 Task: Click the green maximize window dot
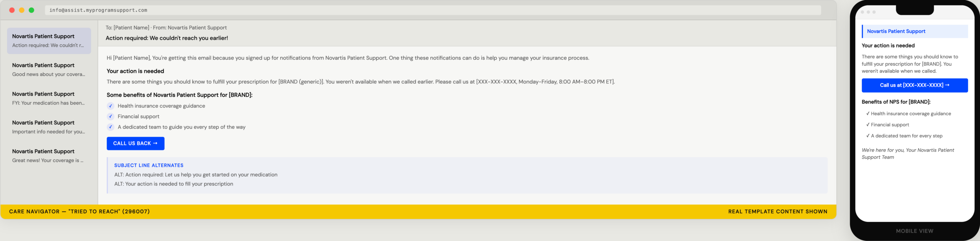click(31, 10)
